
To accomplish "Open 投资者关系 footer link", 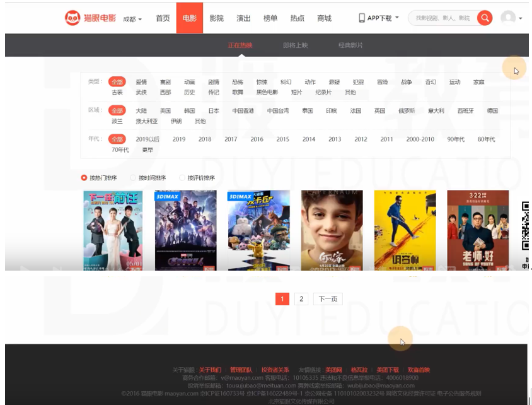I will click(x=275, y=370).
